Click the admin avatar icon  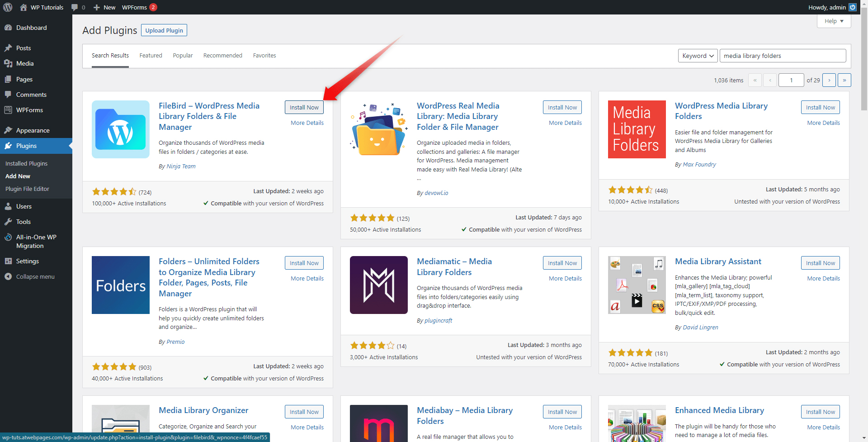pyautogui.click(x=853, y=7)
